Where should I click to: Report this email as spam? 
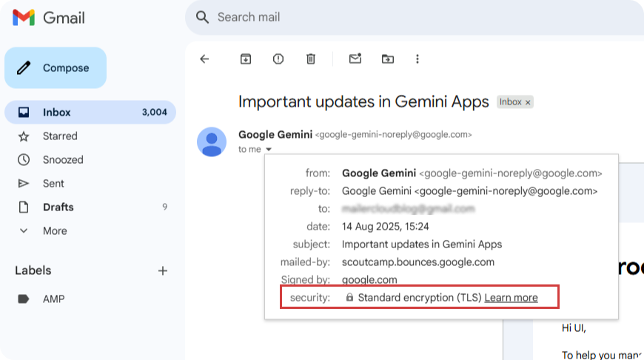[278, 59]
